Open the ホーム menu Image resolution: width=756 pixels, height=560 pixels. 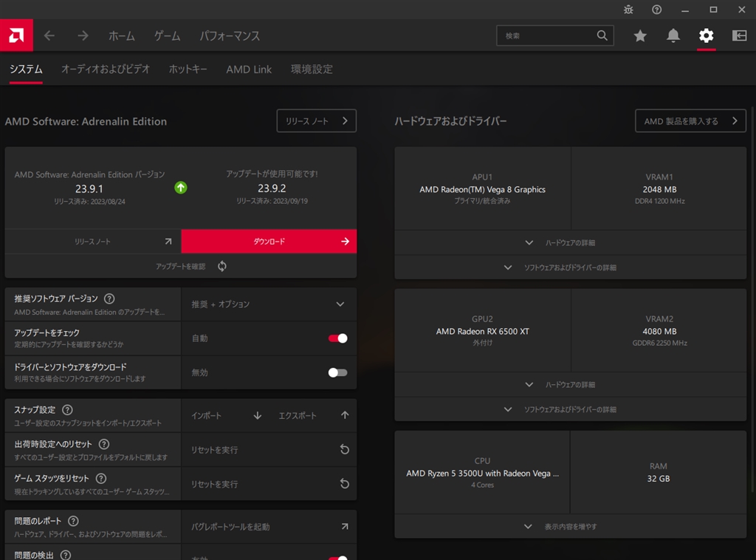coord(122,35)
